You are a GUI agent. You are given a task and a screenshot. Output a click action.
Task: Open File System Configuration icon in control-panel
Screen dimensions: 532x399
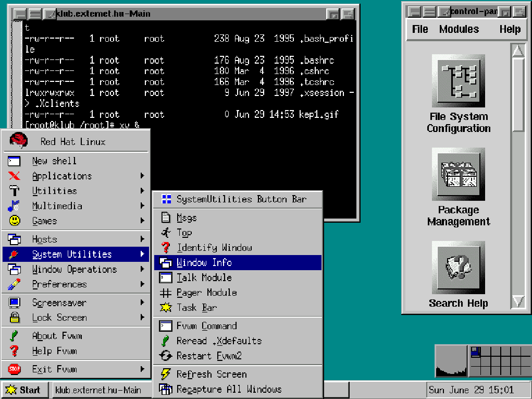coord(459,81)
